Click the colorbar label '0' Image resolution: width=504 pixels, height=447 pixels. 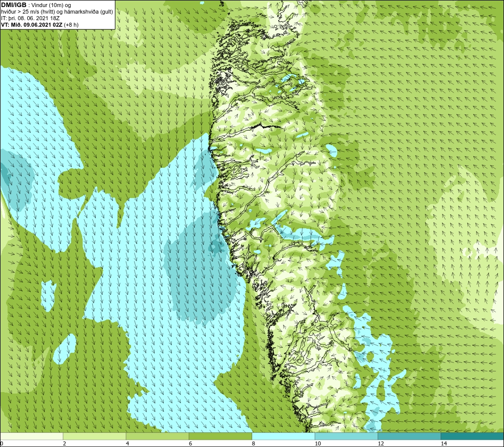(x=2, y=444)
